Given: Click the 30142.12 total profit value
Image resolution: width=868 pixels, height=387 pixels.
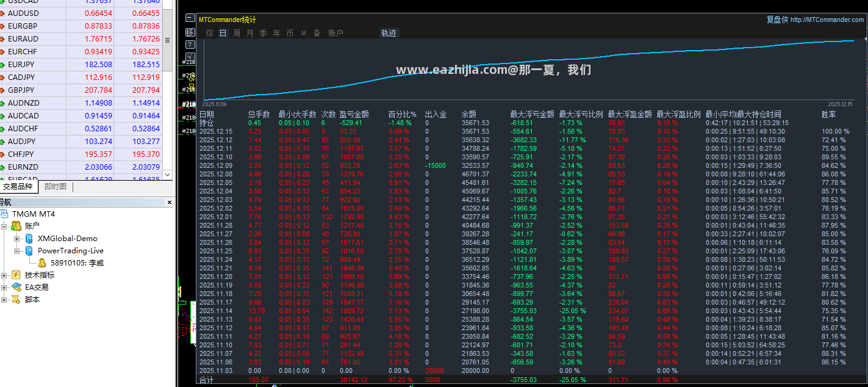Looking at the screenshot, I should coord(353,380).
